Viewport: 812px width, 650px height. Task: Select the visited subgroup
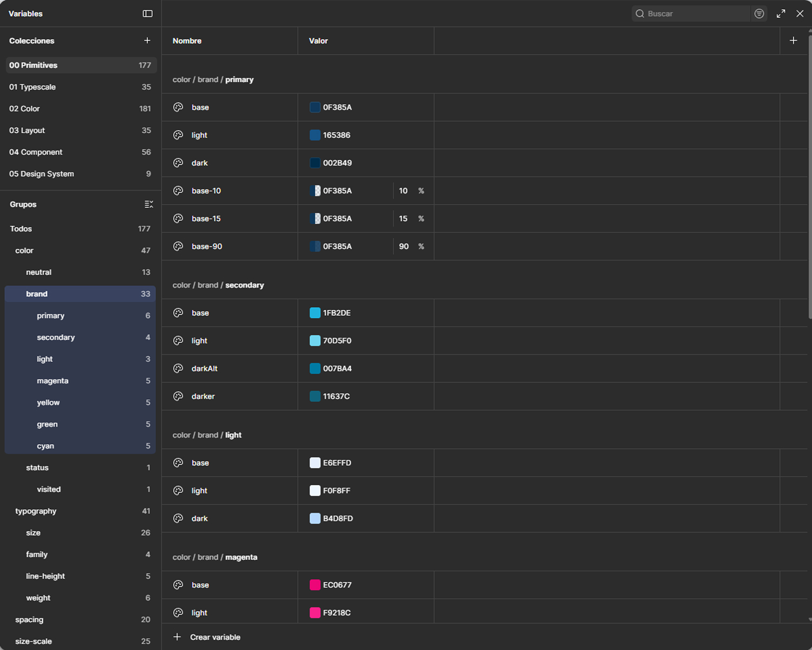[80, 489]
